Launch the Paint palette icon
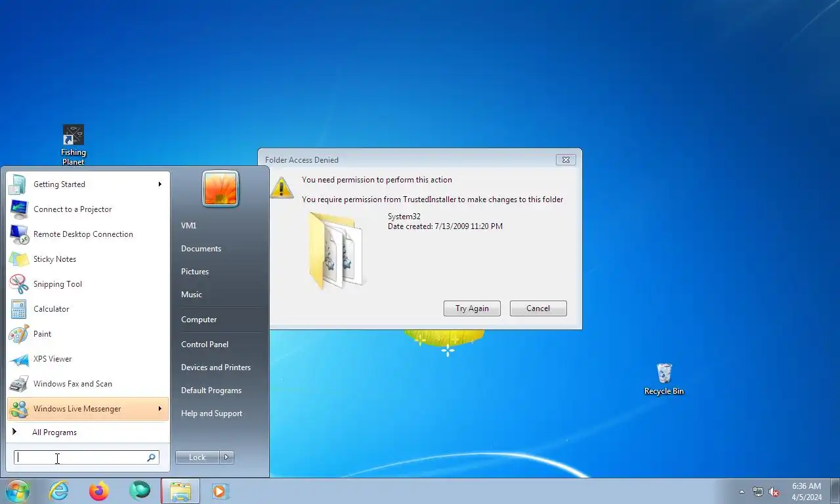The height and width of the screenshot is (504, 840). pos(18,334)
